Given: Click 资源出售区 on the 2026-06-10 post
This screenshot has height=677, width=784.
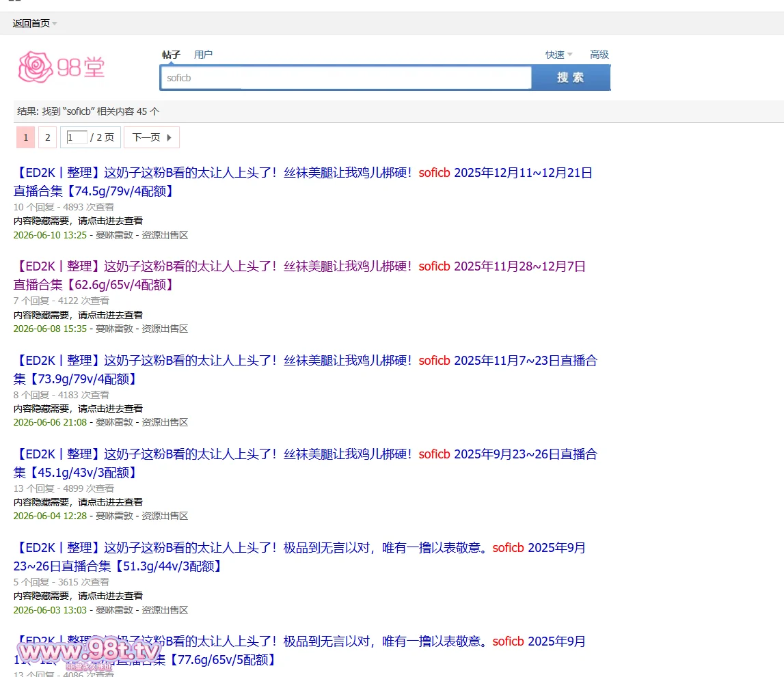Looking at the screenshot, I should [165, 235].
